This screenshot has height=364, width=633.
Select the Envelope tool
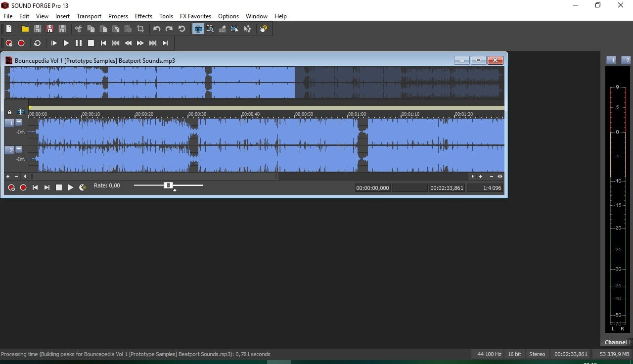tap(247, 29)
